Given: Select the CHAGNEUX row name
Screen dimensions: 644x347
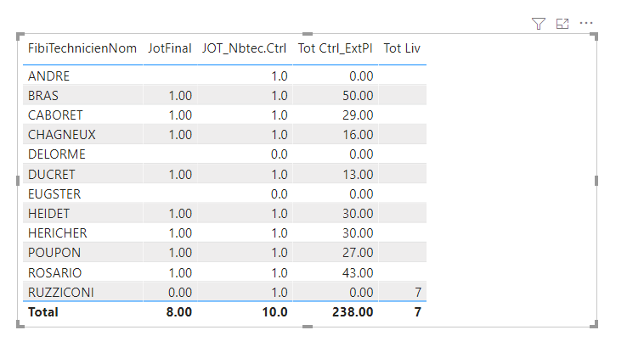Looking at the screenshot, I should click(62, 135).
